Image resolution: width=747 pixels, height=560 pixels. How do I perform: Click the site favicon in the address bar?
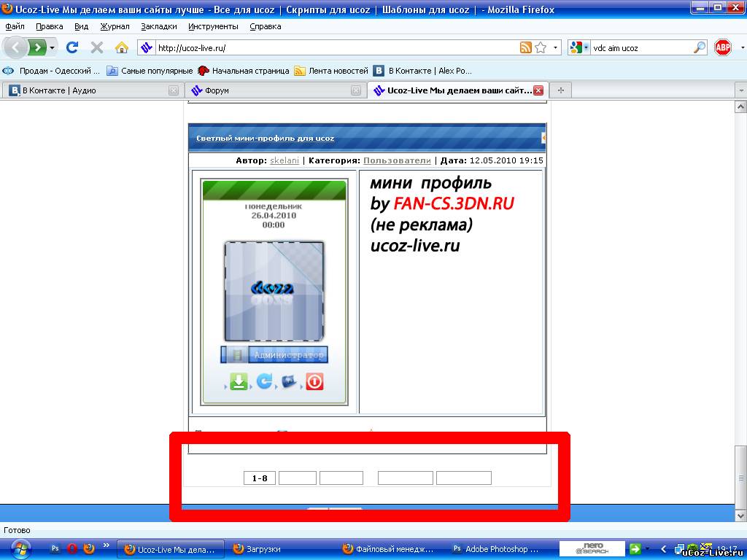[x=147, y=47]
